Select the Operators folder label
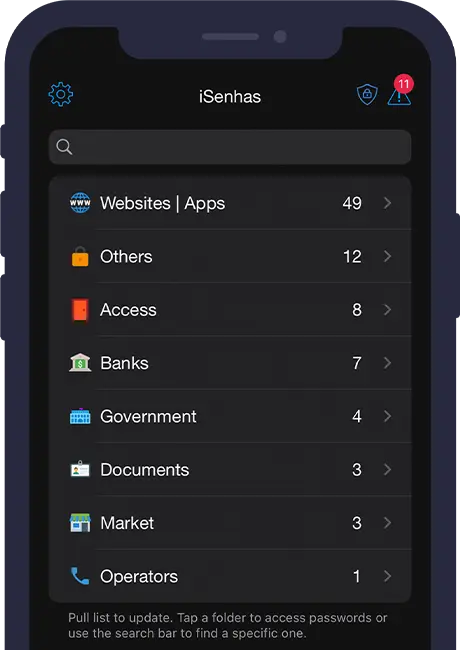This screenshot has width=460, height=650. tap(139, 577)
